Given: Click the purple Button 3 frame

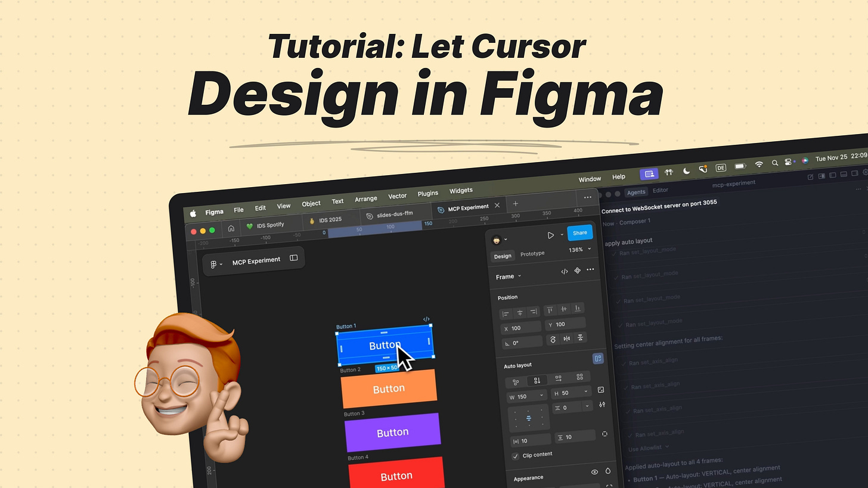Looking at the screenshot, I should tap(393, 432).
